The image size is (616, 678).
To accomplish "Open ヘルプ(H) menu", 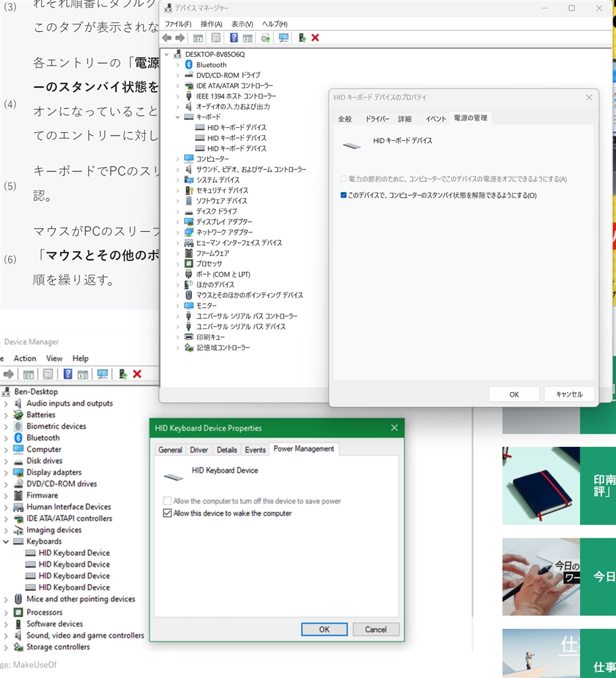I will point(275,24).
